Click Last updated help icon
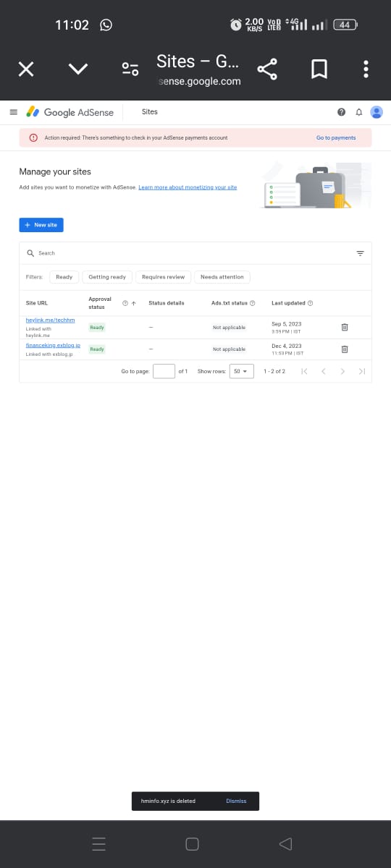The image size is (391, 868). (311, 303)
